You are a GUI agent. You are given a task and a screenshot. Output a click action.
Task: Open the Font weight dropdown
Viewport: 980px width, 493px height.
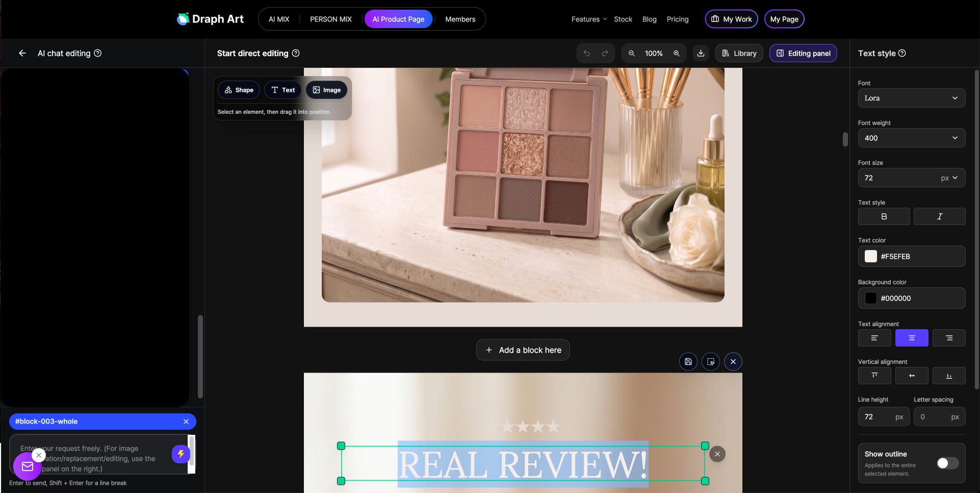(912, 138)
